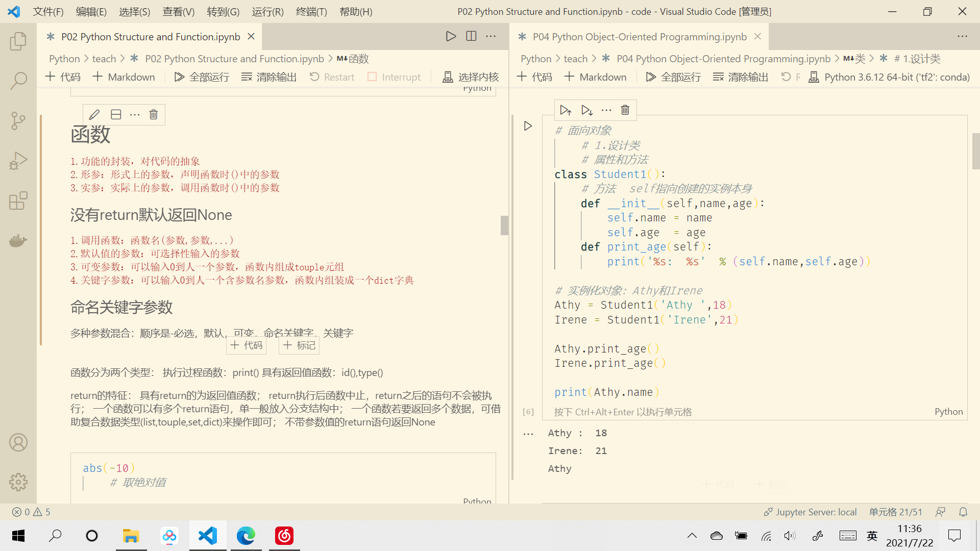The width and height of the screenshot is (980, 551).
Task: Run the Student1 class cell
Action: click(x=528, y=126)
